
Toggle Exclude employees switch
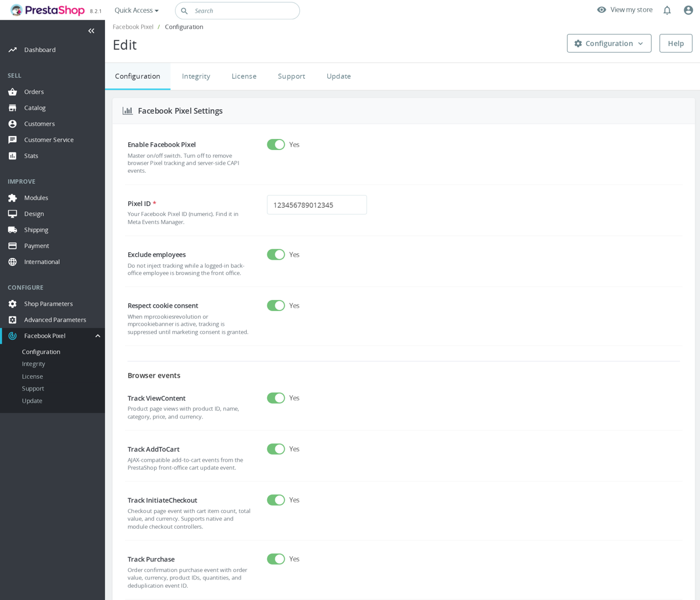pos(276,254)
